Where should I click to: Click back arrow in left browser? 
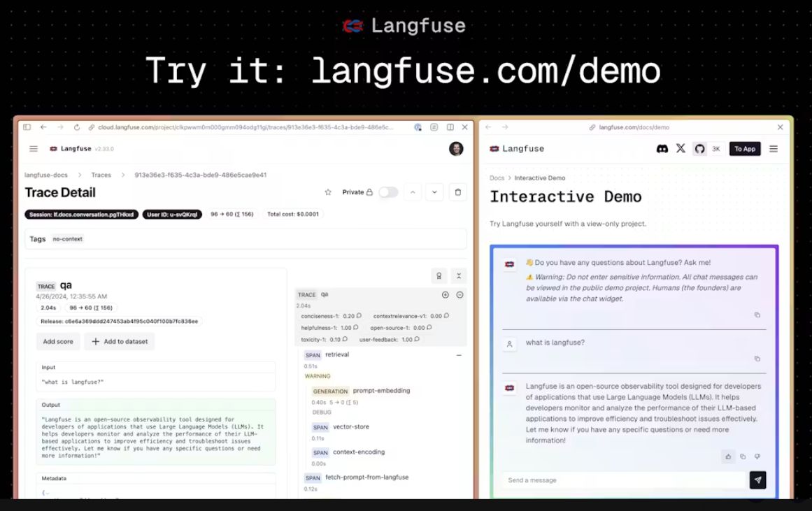43,127
